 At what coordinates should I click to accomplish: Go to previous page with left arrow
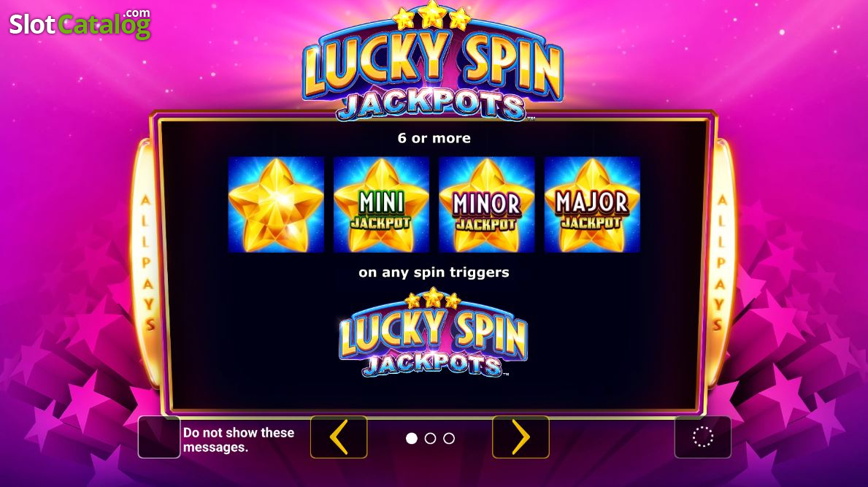point(339,437)
